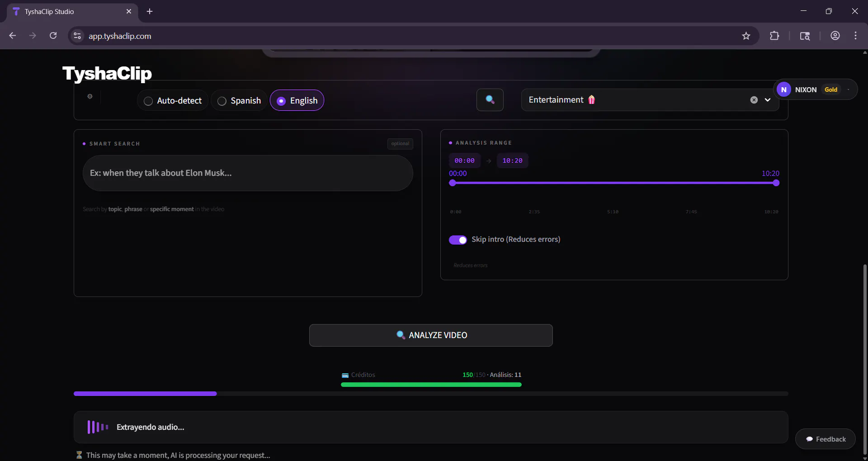868x461 pixels.
Task: Go back to the previous page
Action: coord(13,36)
